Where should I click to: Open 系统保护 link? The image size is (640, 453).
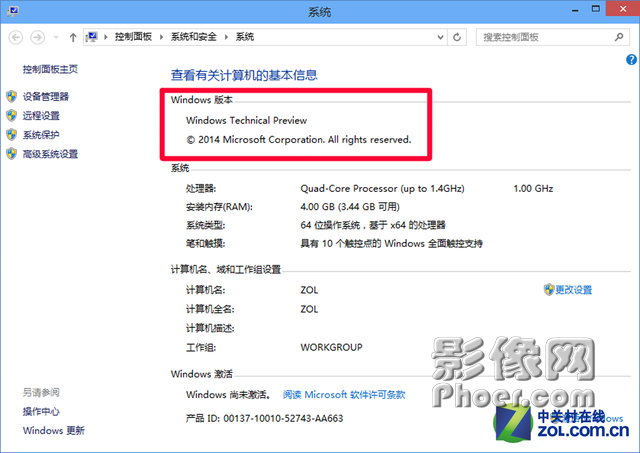(x=41, y=135)
